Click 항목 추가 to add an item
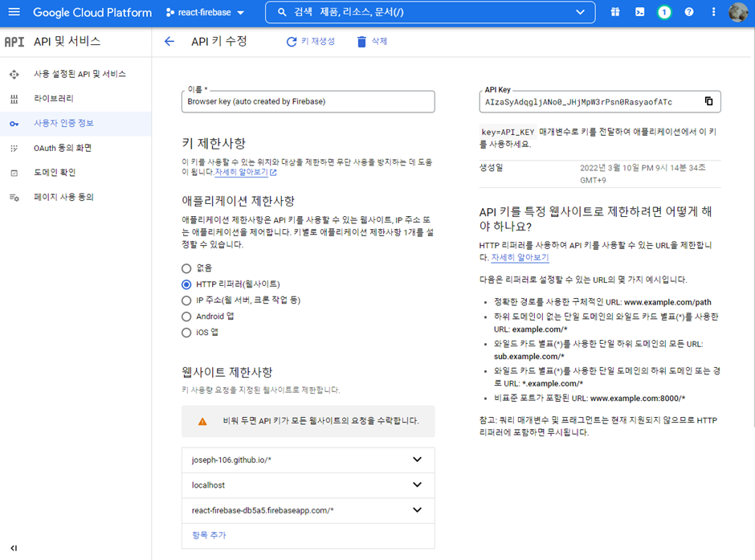 (209, 535)
